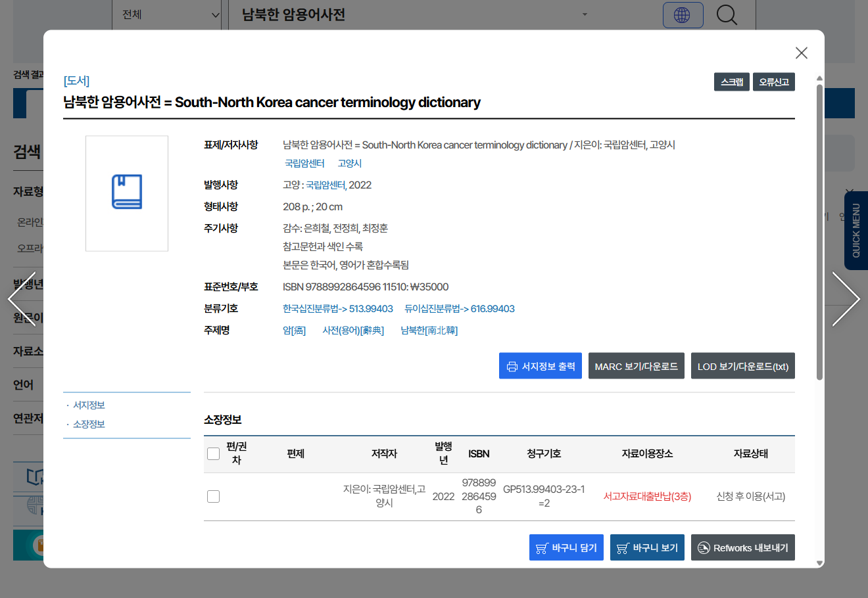Add item with 바구니 담기 cart button

click(x=566, y=547)
